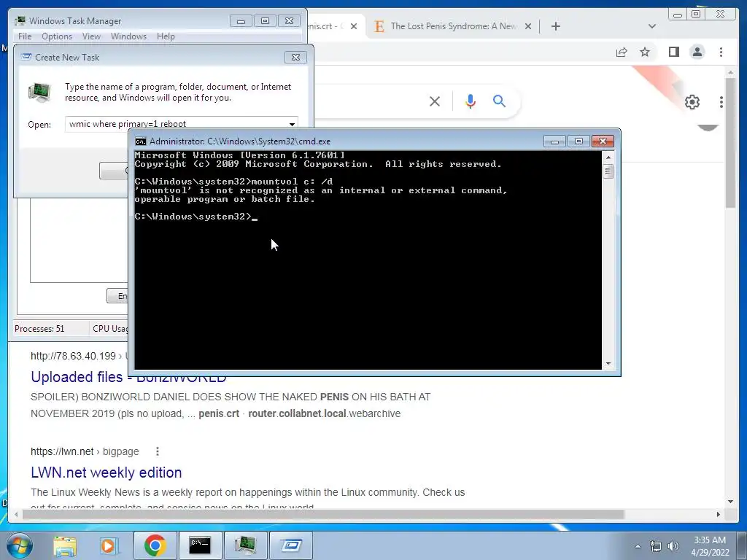
Task: Minimize the cmd.exe window
Action: click(554, 141)
